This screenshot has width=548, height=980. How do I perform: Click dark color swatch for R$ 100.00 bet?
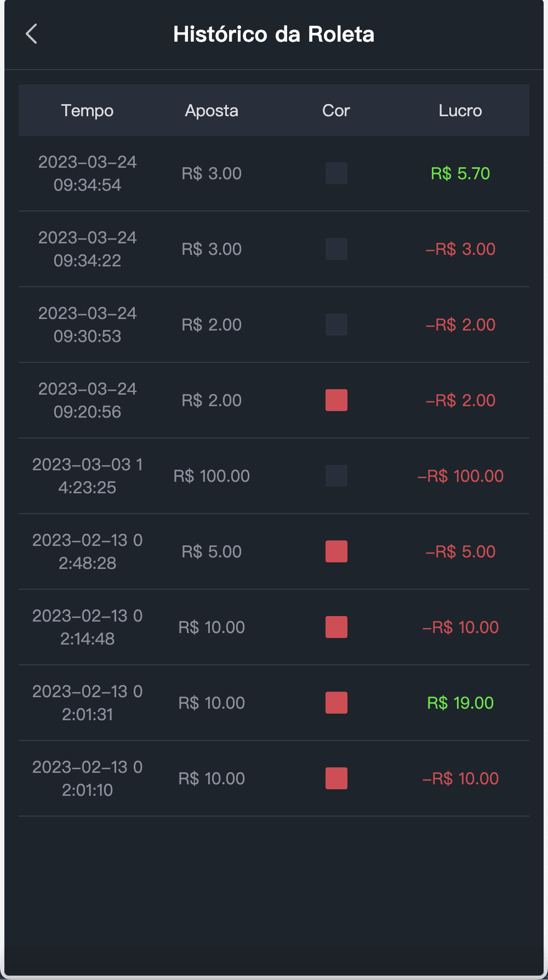(336, 476)
